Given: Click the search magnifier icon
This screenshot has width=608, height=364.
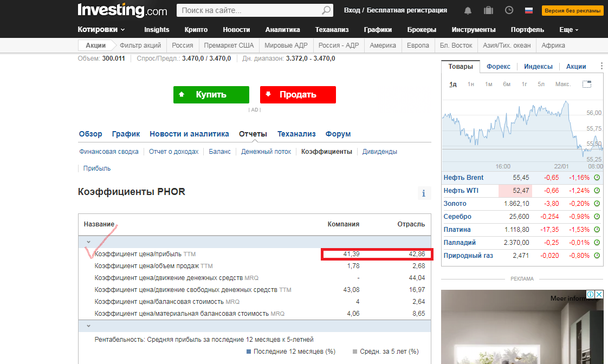Looking at the screenshot, I should [x=326, y=10].
